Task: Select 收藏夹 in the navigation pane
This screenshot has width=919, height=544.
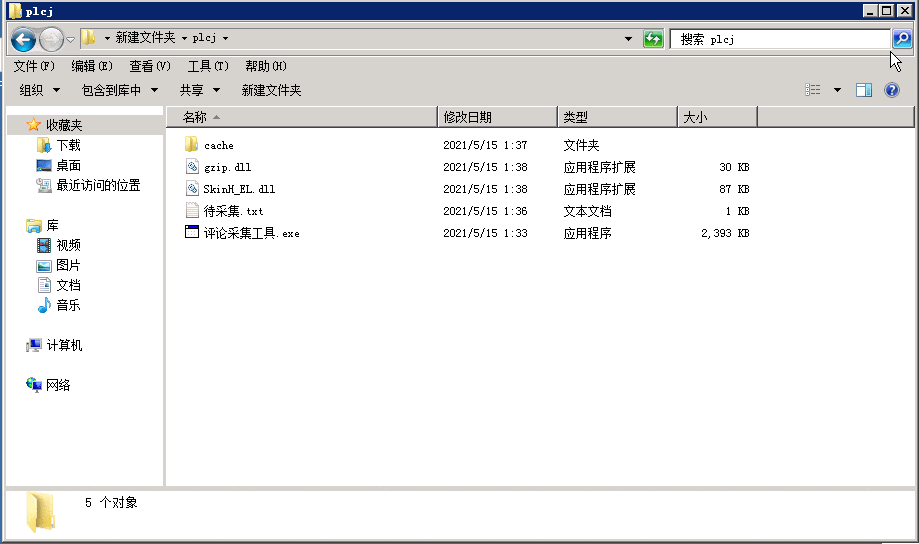Action: point(64,125)
